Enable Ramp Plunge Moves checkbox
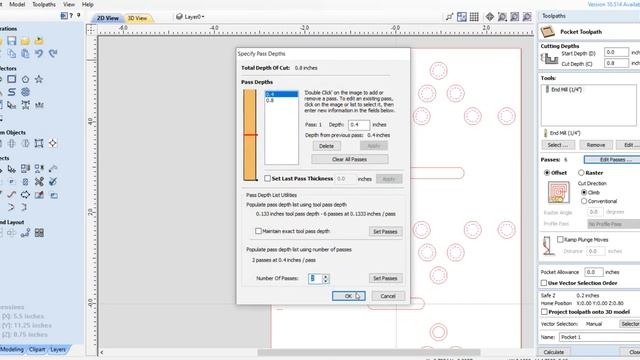The width and height of the screenshot is (640, 360). pos(560,240)
